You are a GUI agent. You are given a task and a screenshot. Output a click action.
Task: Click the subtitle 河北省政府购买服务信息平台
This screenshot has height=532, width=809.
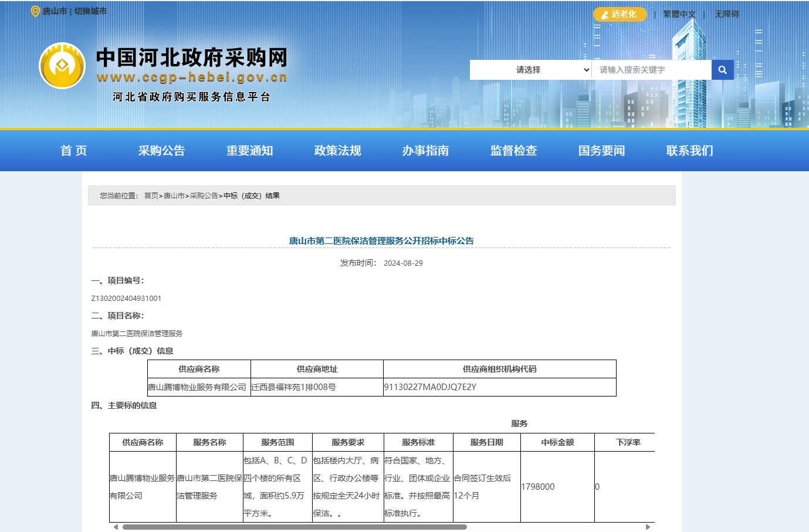pos(192,97)
